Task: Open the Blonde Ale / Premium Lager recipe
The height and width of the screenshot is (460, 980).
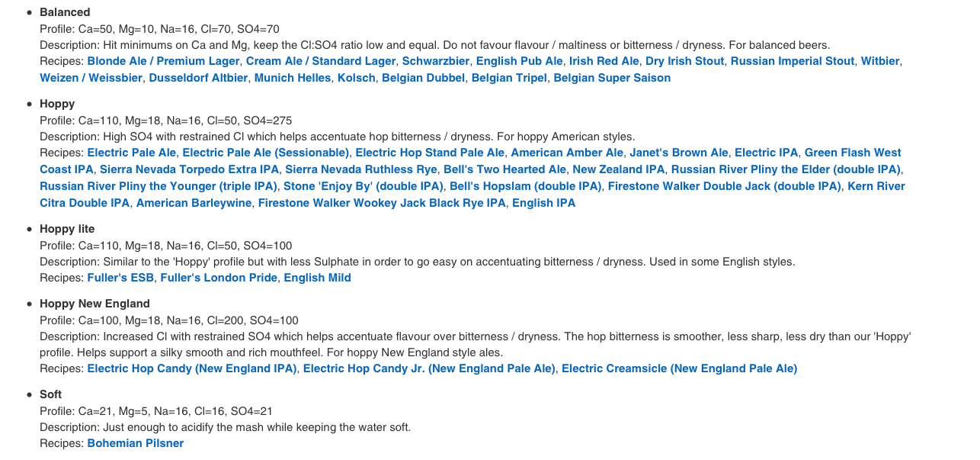Action: (x=163, y=61)
